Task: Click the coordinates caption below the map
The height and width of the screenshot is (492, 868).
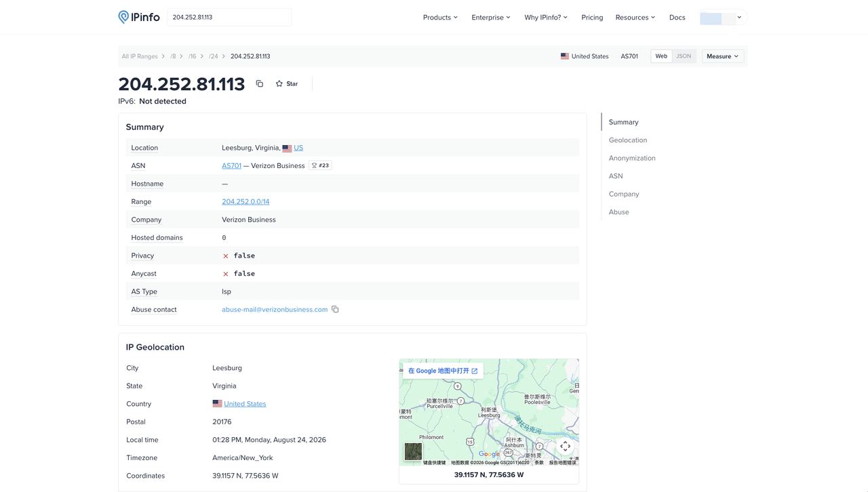Action: pyautogui.click(x=489, y=475)
